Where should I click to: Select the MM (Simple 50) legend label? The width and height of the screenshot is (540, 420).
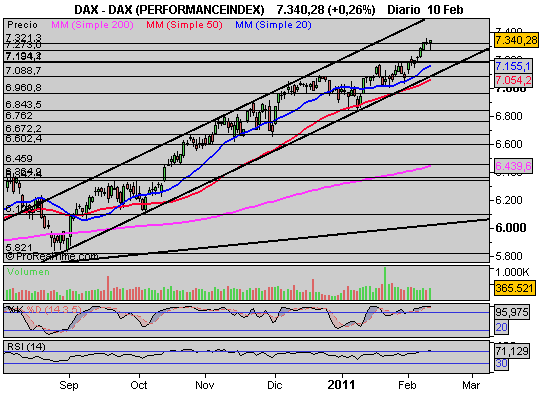tap(184, 25)
